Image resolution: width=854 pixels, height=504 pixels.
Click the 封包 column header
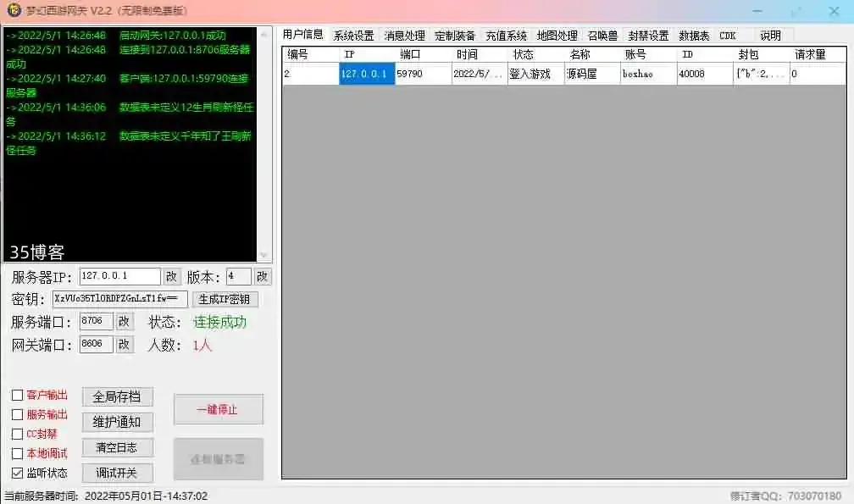pyautogui.click(x=762, y=54)
